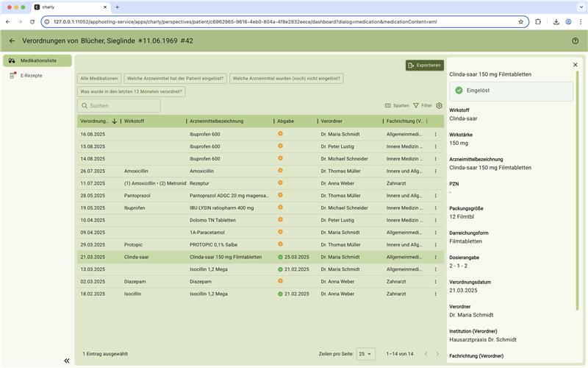Open row menu for PROTOPIC 0,1% Salbe row
This screenshot has width=588, height=368.
[435, 245]
